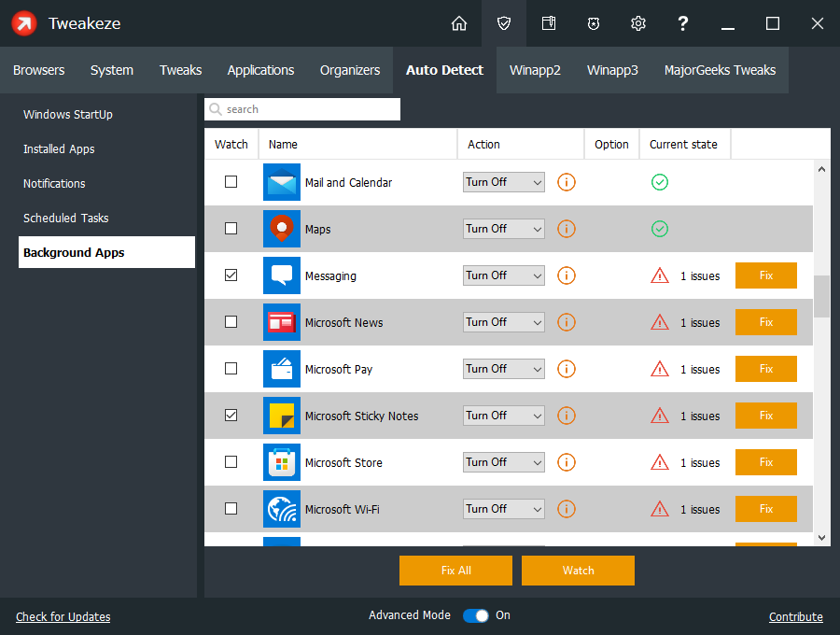
Task: Switch to the Winapp2 tab
Action: click(535, 70)
